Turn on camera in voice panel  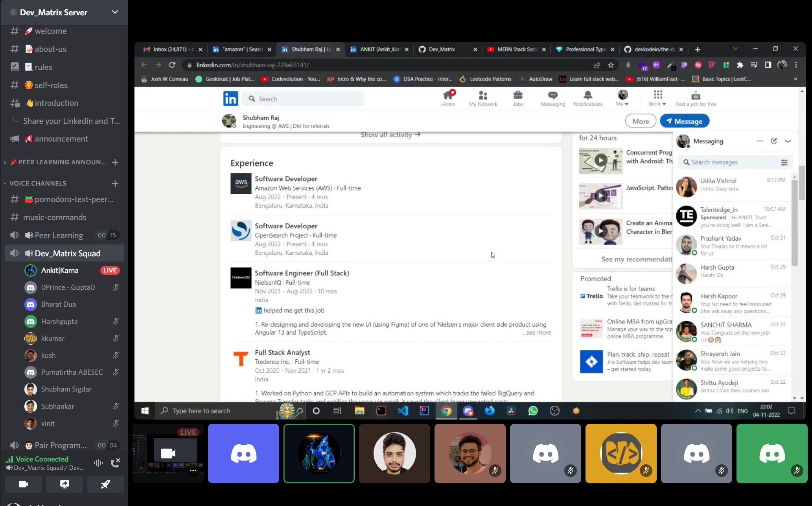click(x=24, y=484)
